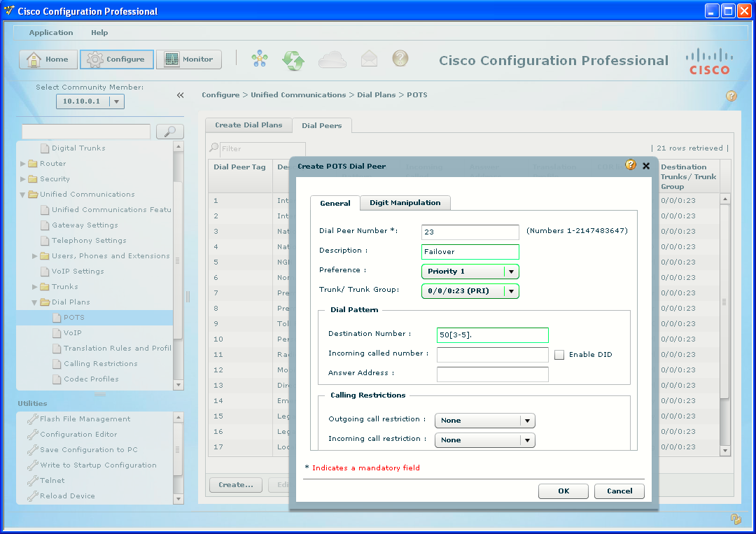Click the dial peer table scrollbar thumb
756x534 pixels.
tap(724, 302)
